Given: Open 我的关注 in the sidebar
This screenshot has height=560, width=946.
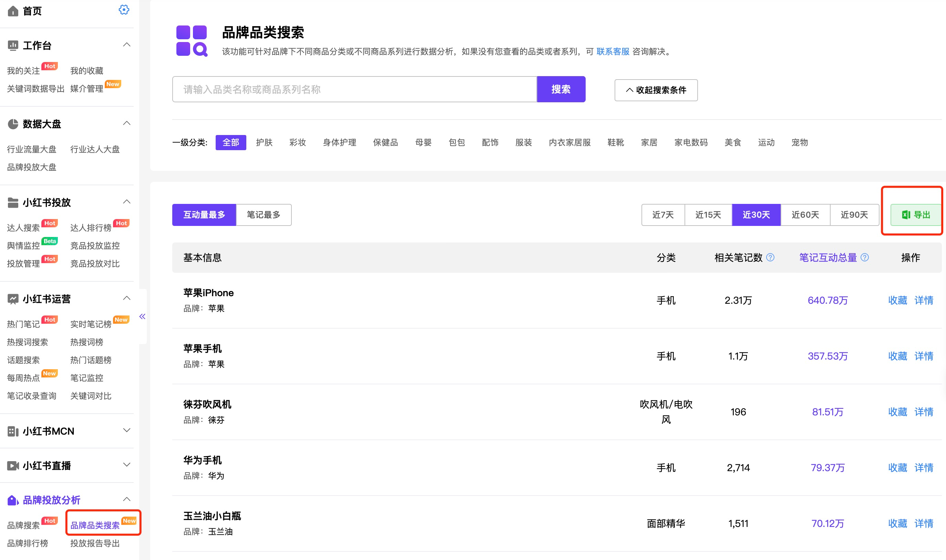Looking at the screenshot, I should tap(23, 71).
